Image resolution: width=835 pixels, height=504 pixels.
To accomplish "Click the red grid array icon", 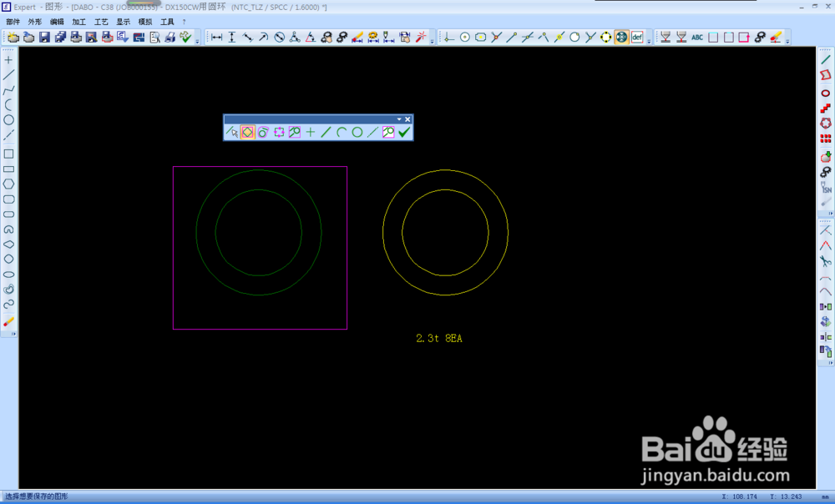I will pyautogui.click(x=826, y=139).
